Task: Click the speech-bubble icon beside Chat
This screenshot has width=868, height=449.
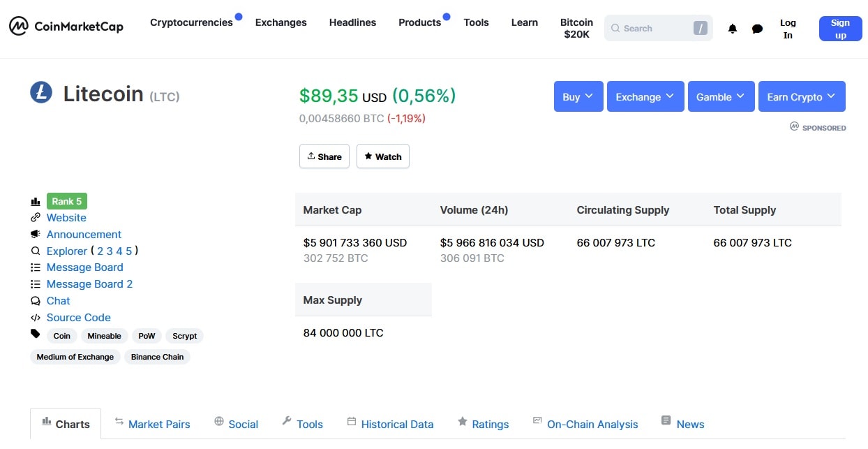Action: [36, 301]
